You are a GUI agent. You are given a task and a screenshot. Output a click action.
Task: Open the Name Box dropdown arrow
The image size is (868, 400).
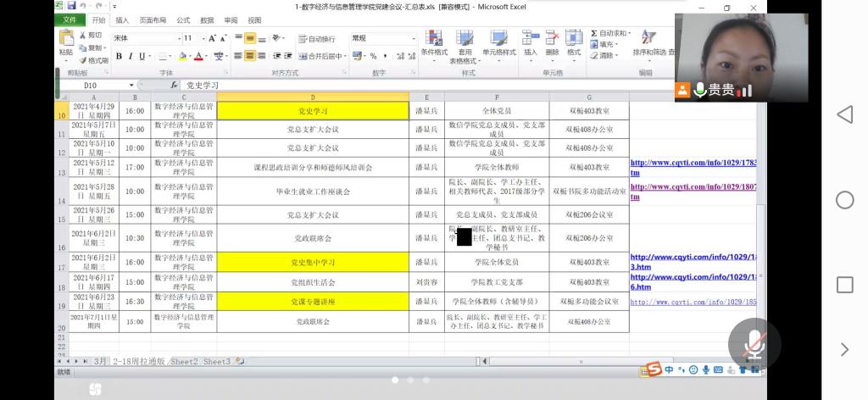coord(131,86)
